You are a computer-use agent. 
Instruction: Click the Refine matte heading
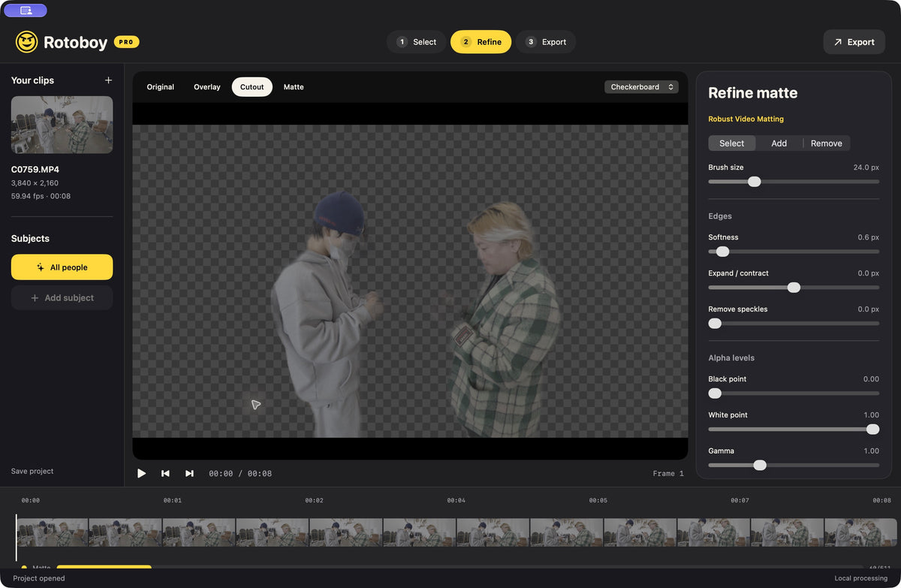(x=753, y=93)
